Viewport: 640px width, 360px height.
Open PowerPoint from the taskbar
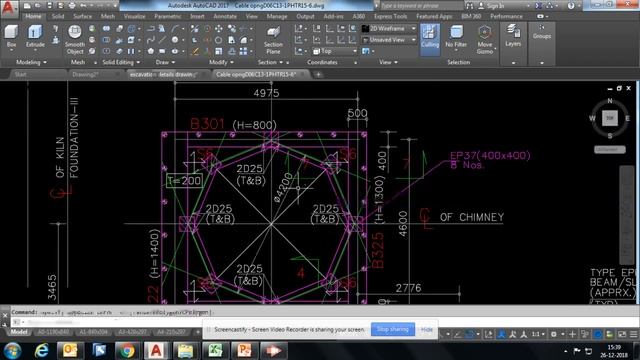244,351
